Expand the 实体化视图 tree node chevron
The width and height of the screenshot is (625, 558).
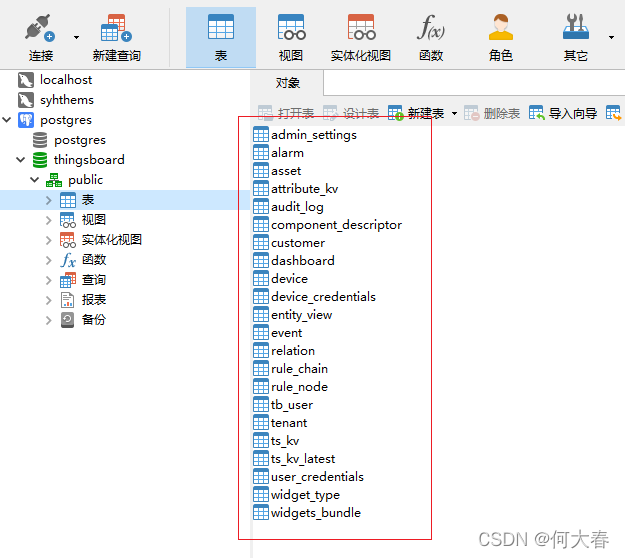tap(49, 240)
